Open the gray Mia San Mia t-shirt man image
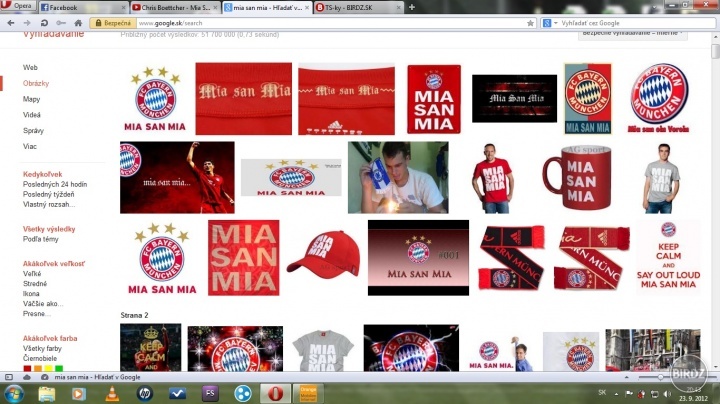Viewport: 720px width, 404px height. [661, 178]
